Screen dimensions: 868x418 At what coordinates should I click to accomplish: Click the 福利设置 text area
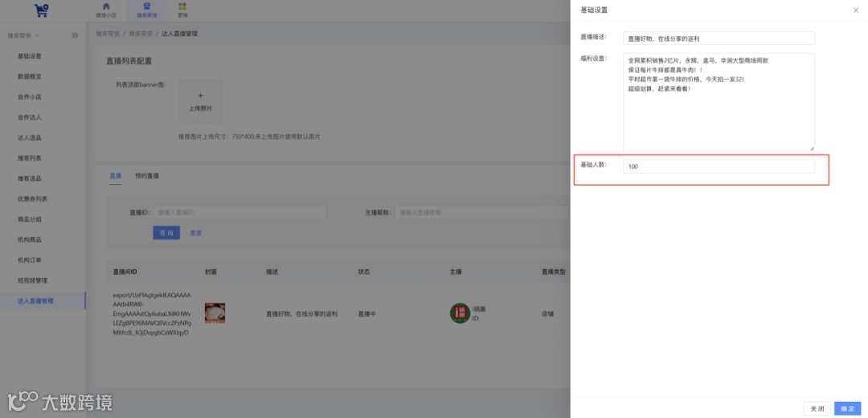tap(719, 102)
